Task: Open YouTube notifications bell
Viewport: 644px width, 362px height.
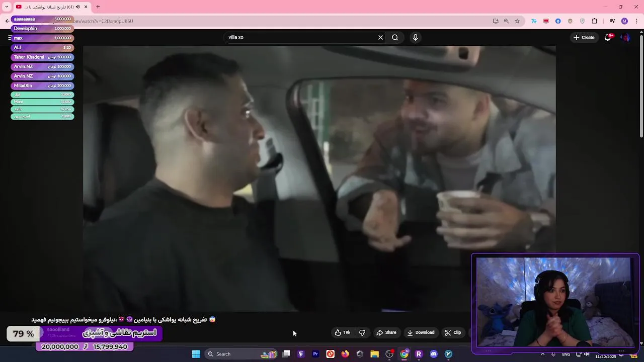Action: tap(608, 37)
